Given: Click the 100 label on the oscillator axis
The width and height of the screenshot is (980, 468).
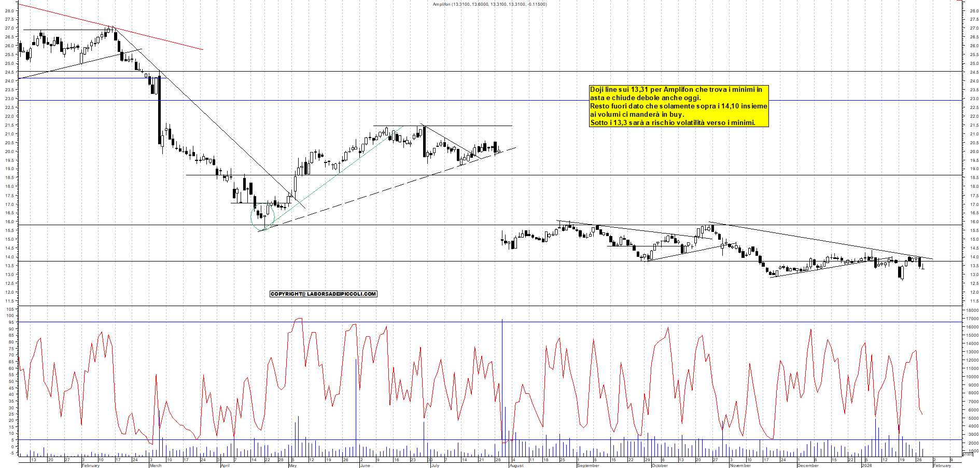Looking at the screenshot, I should [10, 315].
